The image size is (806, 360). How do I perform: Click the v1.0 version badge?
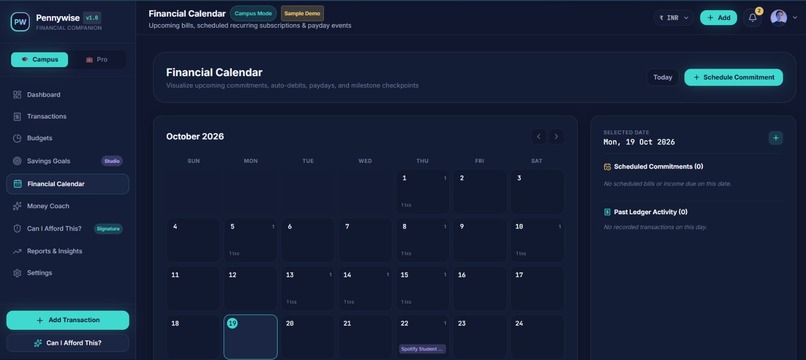(x=91, y=18)
